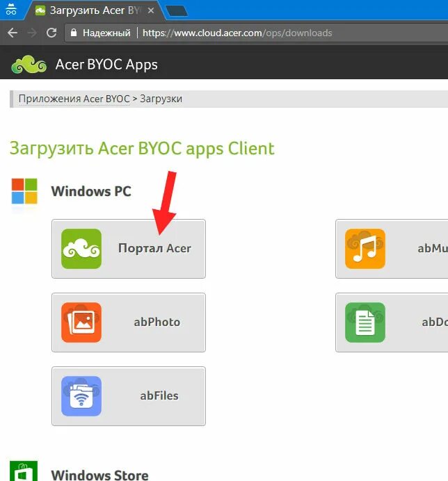Select the Загрузить Acer BYOC browser tab
Screen dimensions: 448x481
pos(95,10)
